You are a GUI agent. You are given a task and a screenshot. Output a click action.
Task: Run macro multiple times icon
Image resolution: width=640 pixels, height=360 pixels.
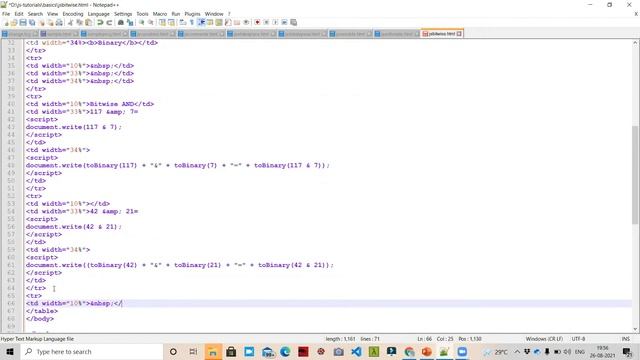[x=284, y=22]
